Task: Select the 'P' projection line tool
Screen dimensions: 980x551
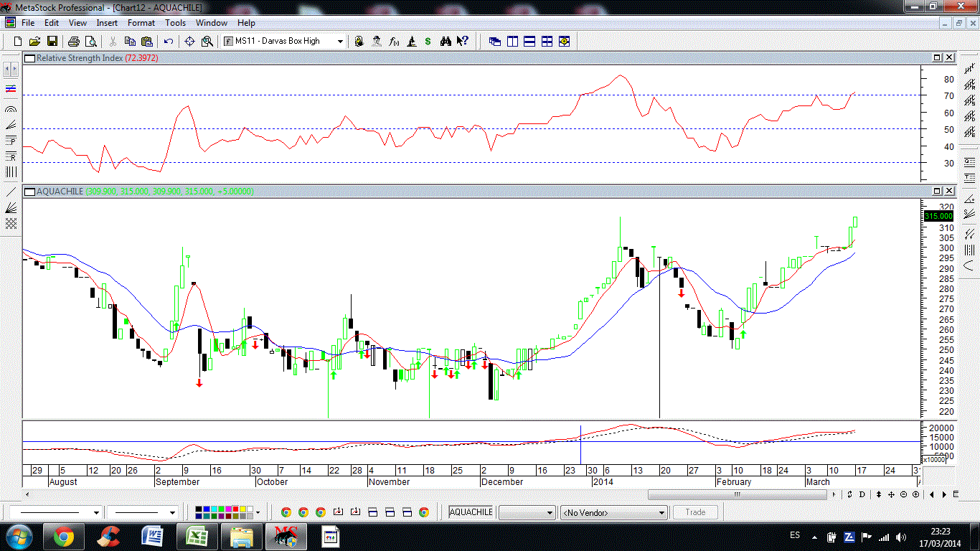Action: coord(11,140)
